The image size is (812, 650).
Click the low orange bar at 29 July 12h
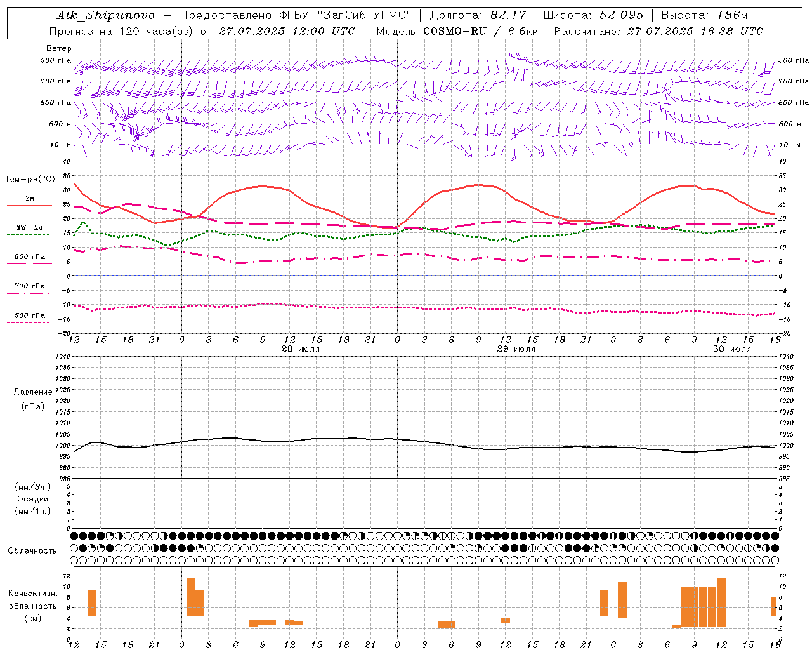pyautogui.click(x=506, y=620)
